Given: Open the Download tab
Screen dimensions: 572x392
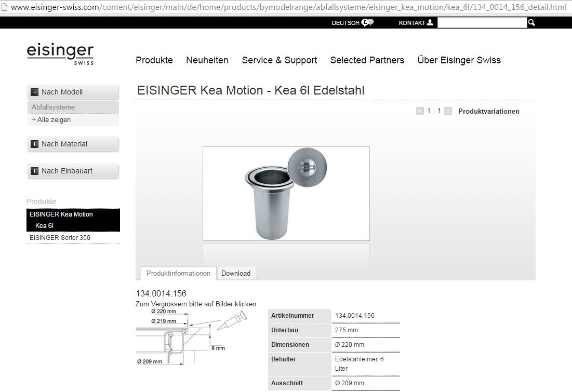Looking at the screenshot, I should point(236,274).
